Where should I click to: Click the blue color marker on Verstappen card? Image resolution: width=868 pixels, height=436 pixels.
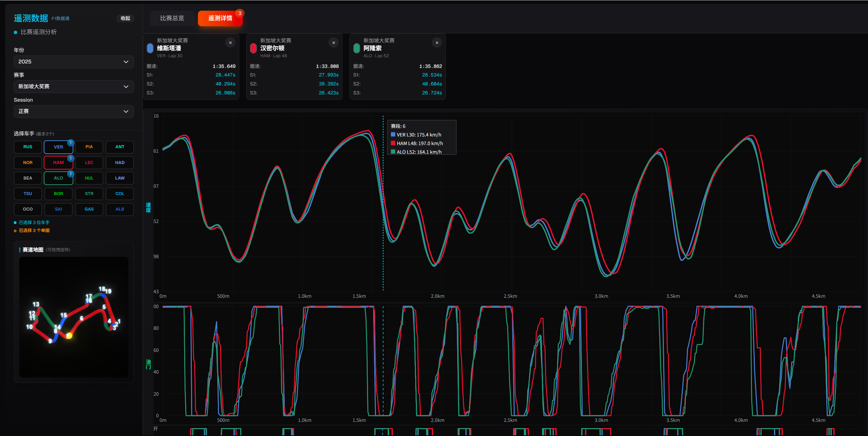pos(150,48)
